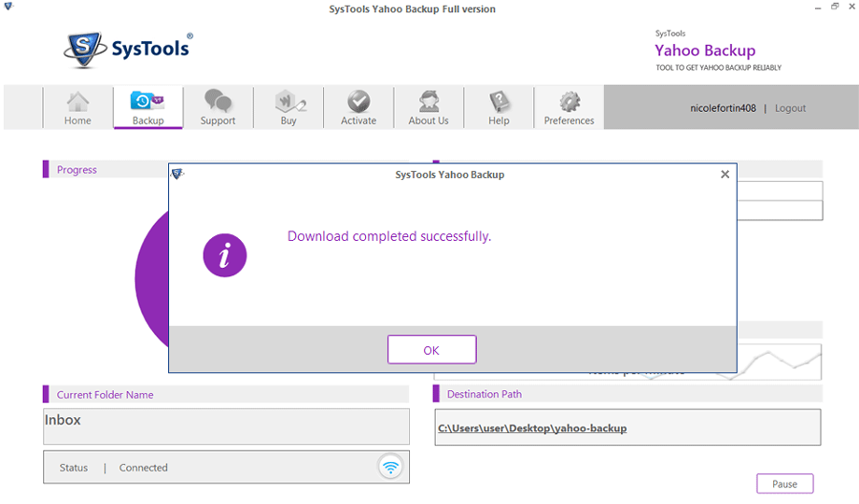Click the main window title bar app icon
The image size is (859, 504).
tap(8, 7)
